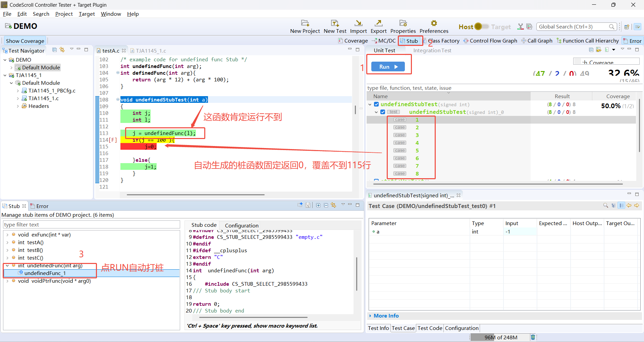
Task: Close the testA.c editor tab
Action: tap(124, 51)
